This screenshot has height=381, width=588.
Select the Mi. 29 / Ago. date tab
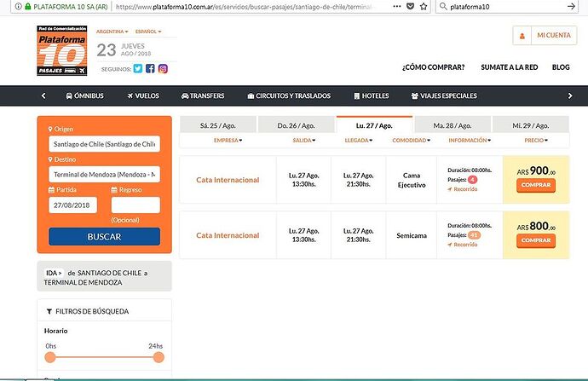coord(531,125)
